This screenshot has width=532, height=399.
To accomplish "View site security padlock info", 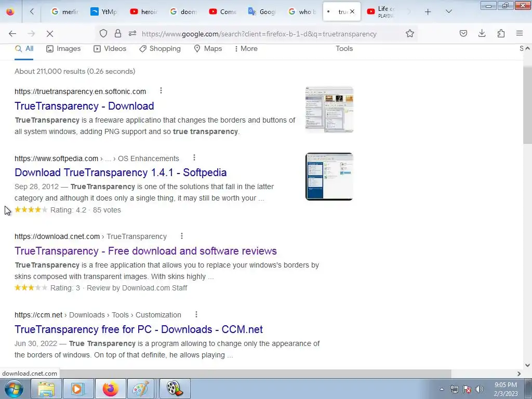I will [x=118, y=33].
